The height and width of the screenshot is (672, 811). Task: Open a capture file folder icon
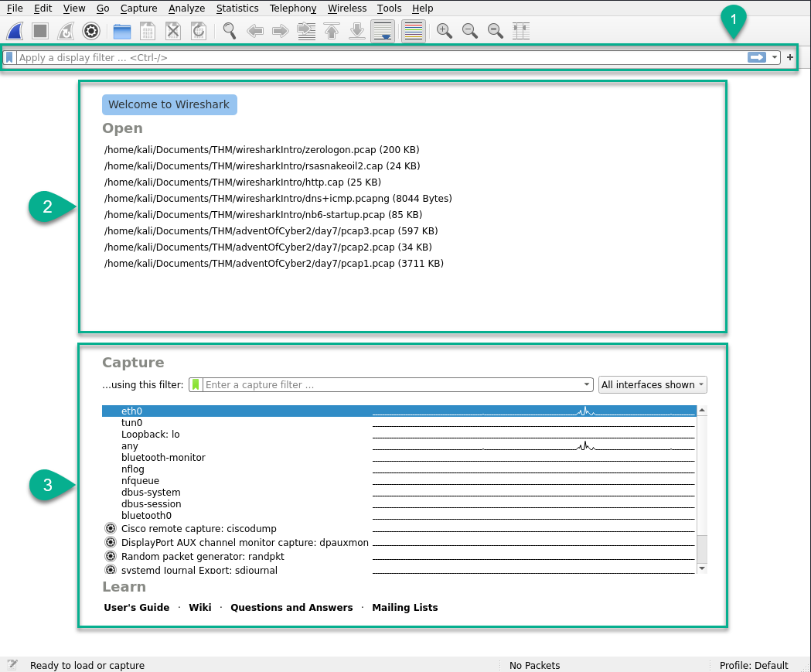[x=122, y=31]
